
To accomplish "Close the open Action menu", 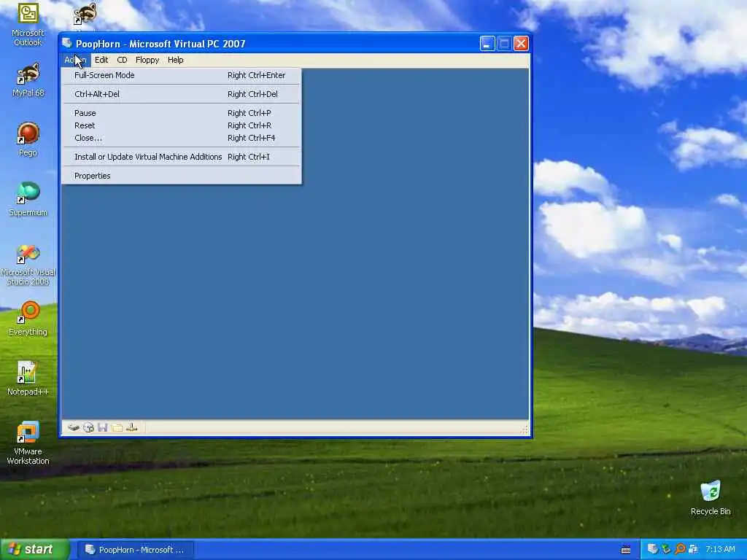I will [75, 60].
